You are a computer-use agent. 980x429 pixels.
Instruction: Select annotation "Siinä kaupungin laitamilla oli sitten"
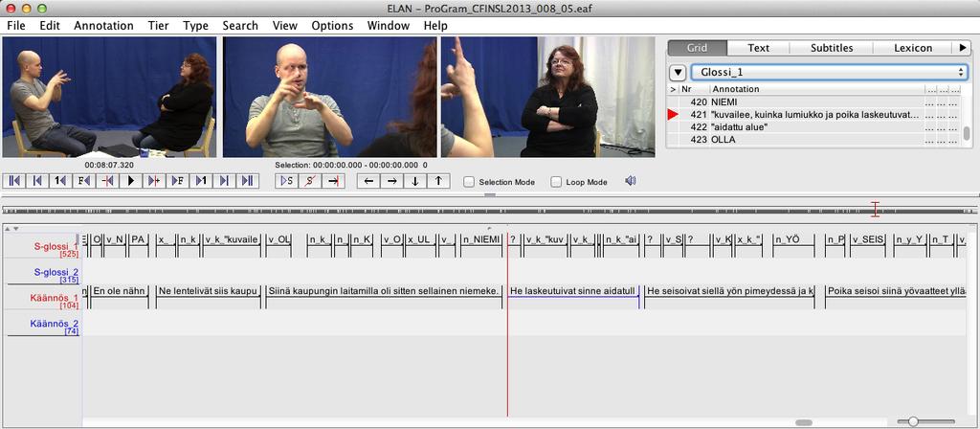[x=384, y=291]
